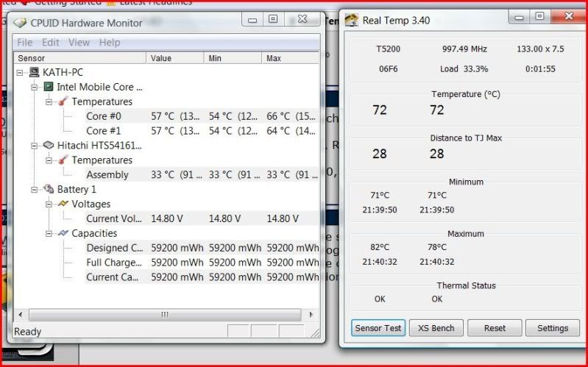Screen dimensions: 588x367
Task: Collapse the Hitachi HTS54161 node
Action: [x=34, y=146]
